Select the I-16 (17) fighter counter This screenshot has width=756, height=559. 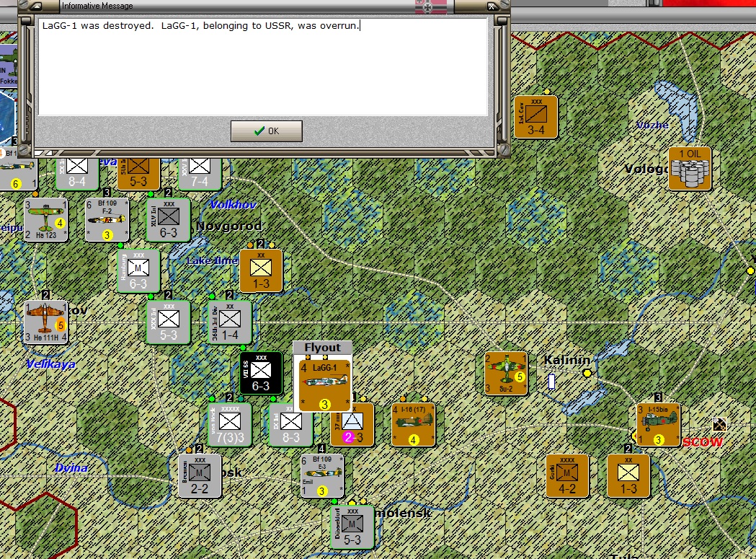pyautogui.click(x=413, y=424)
